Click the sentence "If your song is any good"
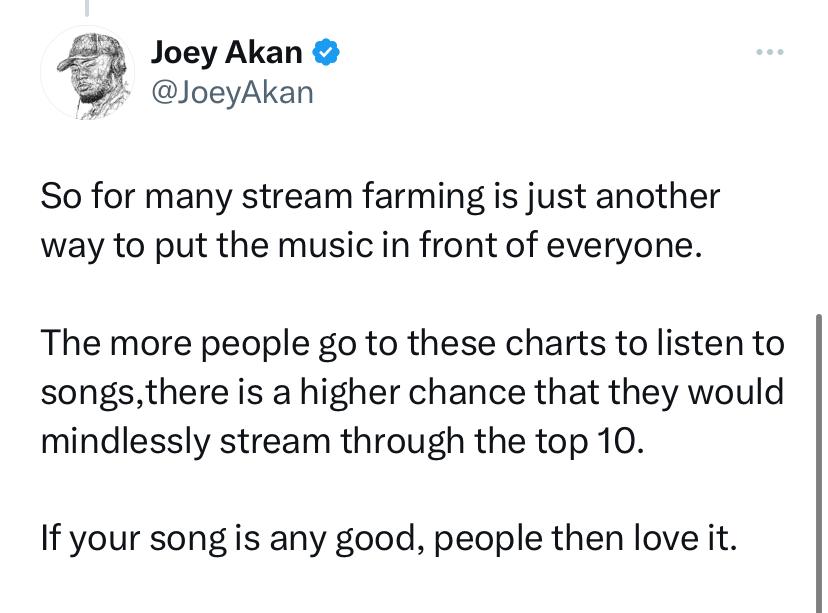The width and height of the screenshot is (828, 613). [x=388, y=539]
